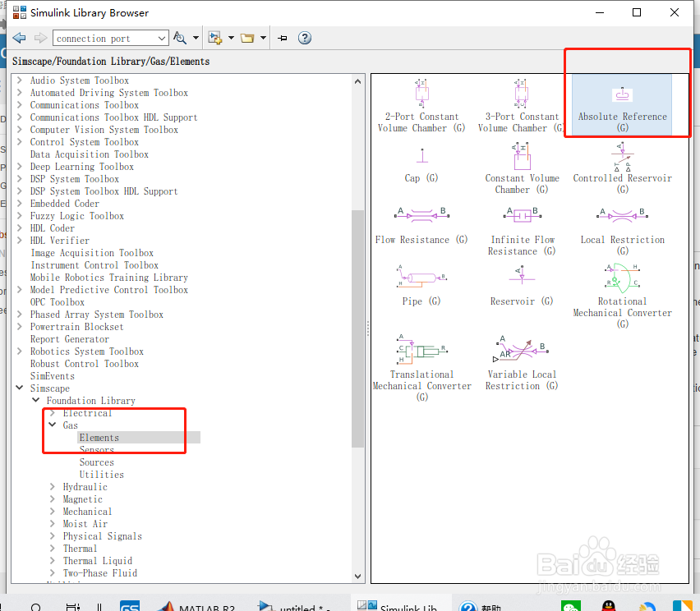Select the SimEvents library
Image resolution: width=700 pixels, height=611 pixels.
pos(53,376)
